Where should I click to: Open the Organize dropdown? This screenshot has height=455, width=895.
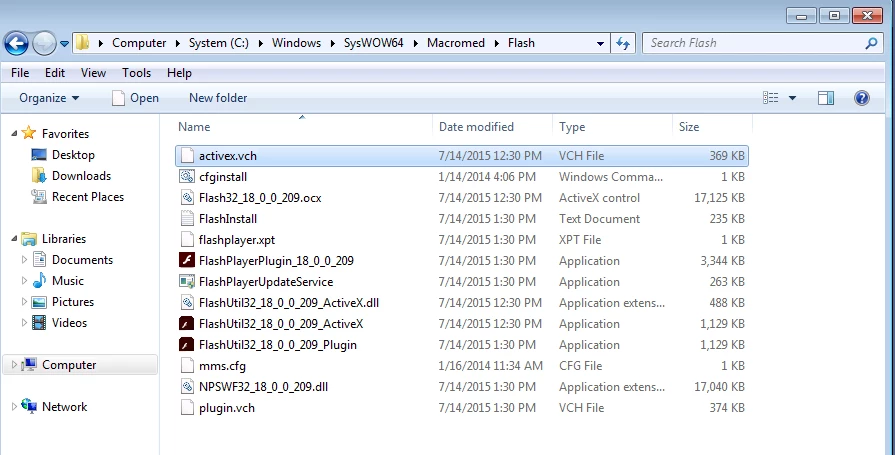click(49, 98)
